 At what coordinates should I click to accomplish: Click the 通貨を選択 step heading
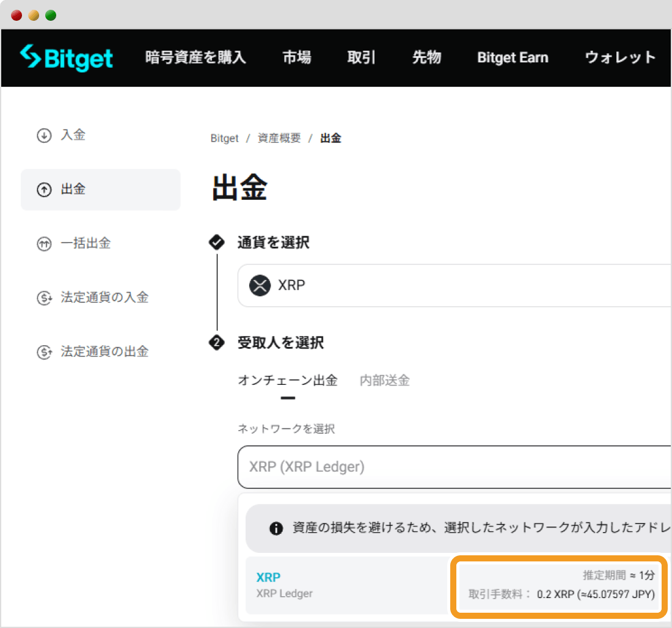click(274, 243)
